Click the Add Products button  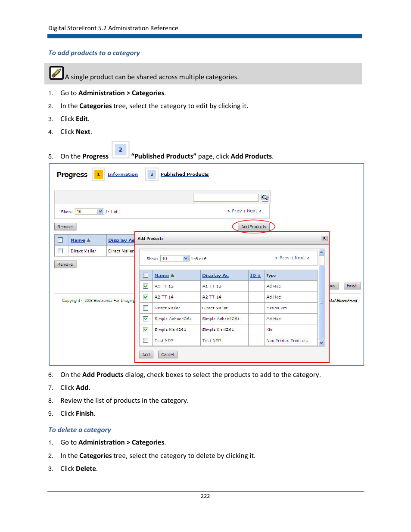point(254,227)
